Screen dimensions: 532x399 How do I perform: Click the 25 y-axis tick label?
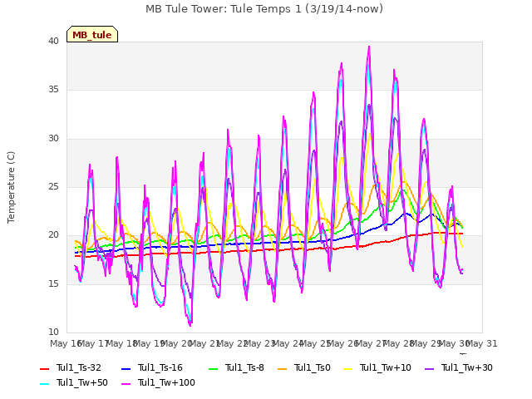(x=53, y=186)
